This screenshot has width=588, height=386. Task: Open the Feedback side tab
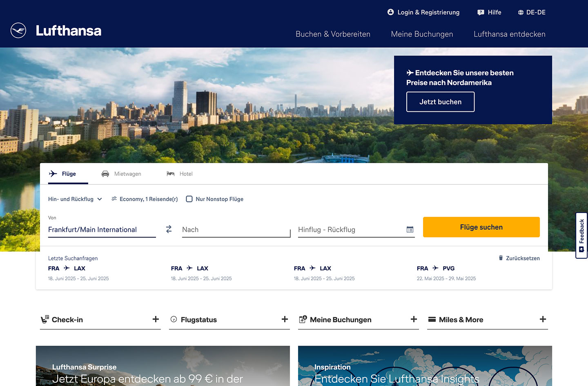(581, 235)
